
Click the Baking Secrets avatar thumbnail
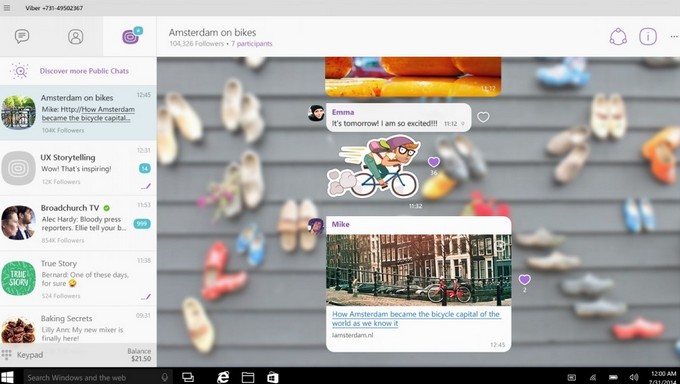18,330
